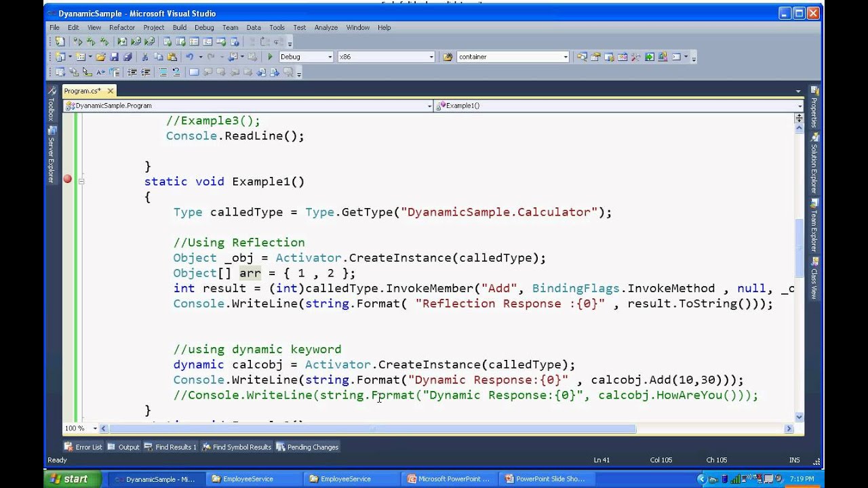Toggle the red breakpoint beside Example1
868x488 pixels.
(68, 180)
